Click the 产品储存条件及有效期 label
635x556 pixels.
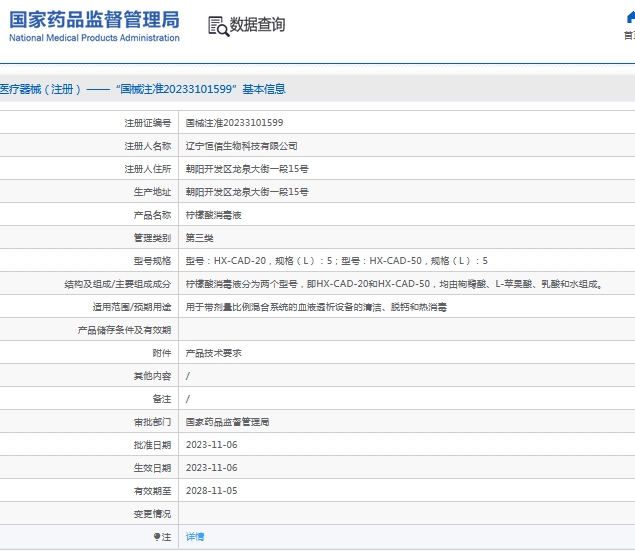tap(124, 330)
